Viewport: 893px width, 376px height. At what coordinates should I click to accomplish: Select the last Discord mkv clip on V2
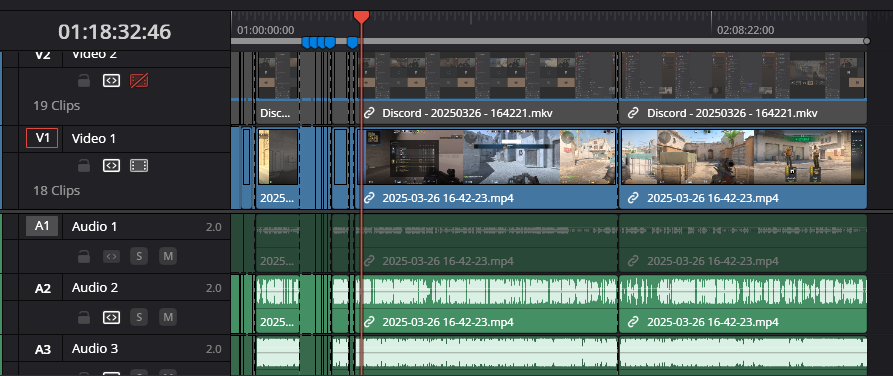[x=743, y=87]
